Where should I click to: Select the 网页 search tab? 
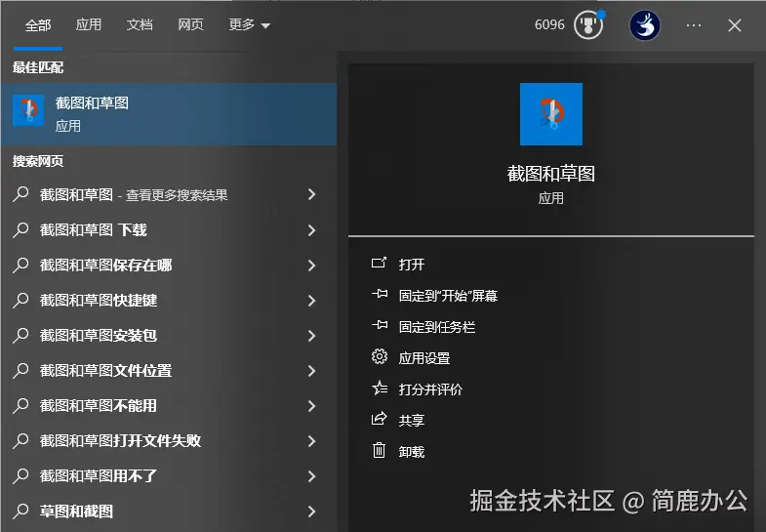pyautogui.click(x=190, y=25)
